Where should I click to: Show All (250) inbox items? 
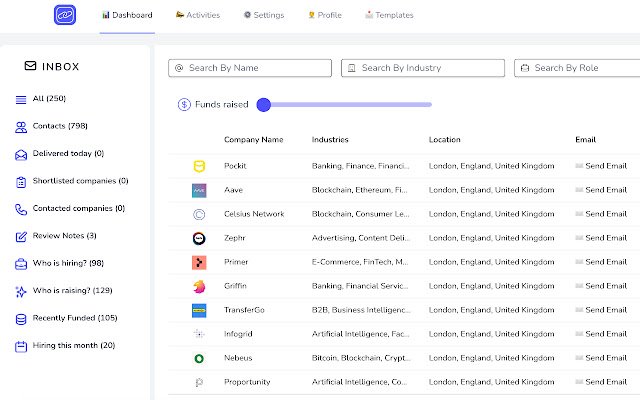coord(49,98)
